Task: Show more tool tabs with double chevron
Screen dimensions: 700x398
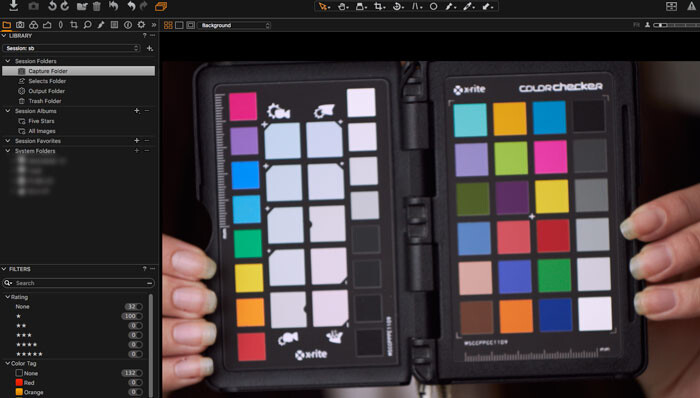Action: click(x=154, y=25)
